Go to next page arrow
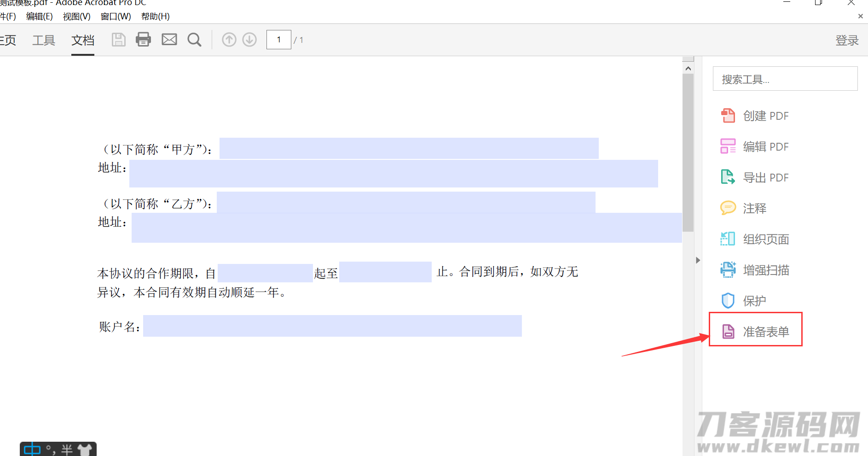868x456 pixels. (249, 40)
